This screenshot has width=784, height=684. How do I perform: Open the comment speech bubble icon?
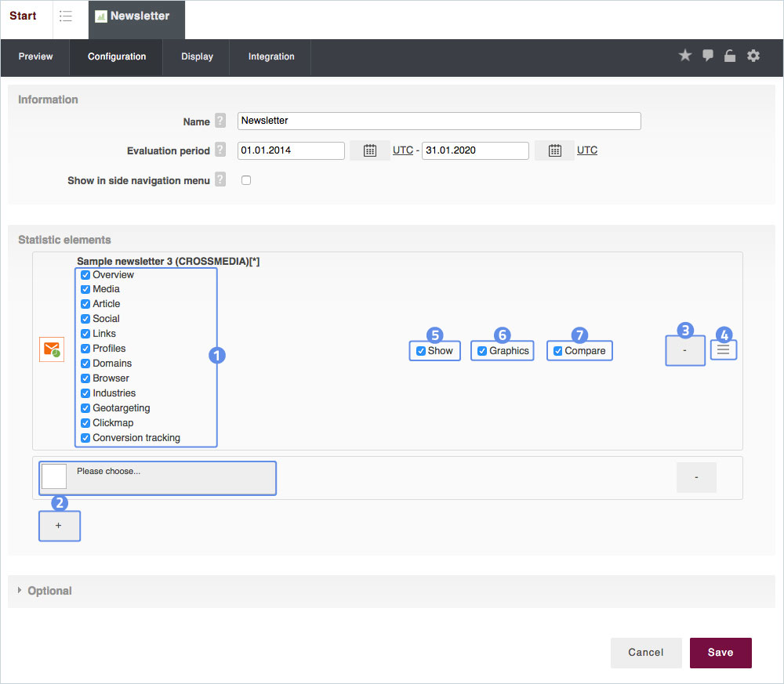(708, 56)
